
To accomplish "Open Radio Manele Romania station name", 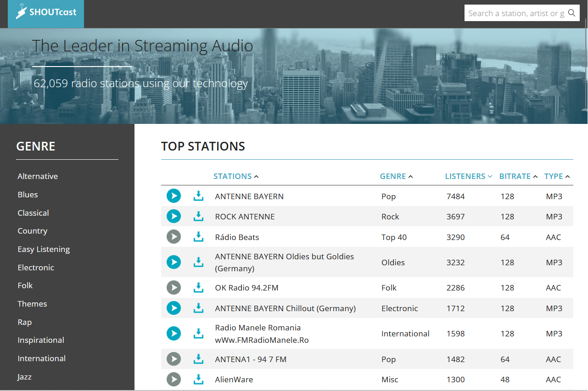I will (x=262, y=334).
